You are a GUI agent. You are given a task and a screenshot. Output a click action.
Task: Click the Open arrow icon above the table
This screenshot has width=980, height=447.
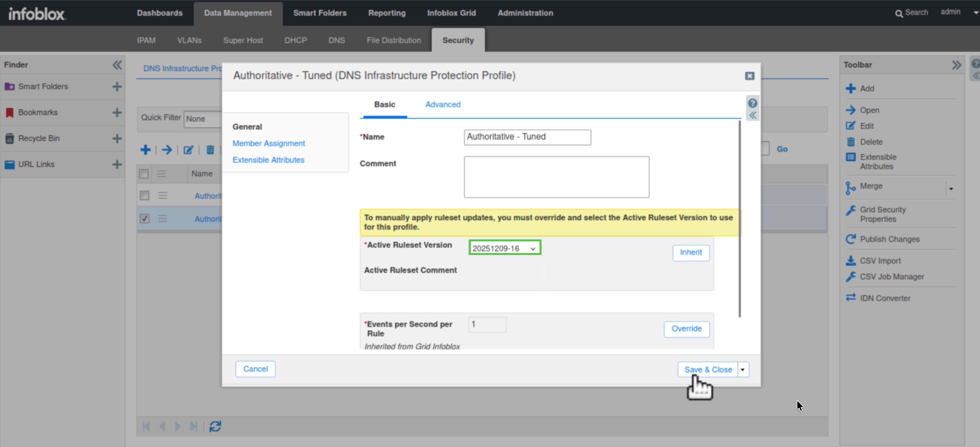[167, 150]
